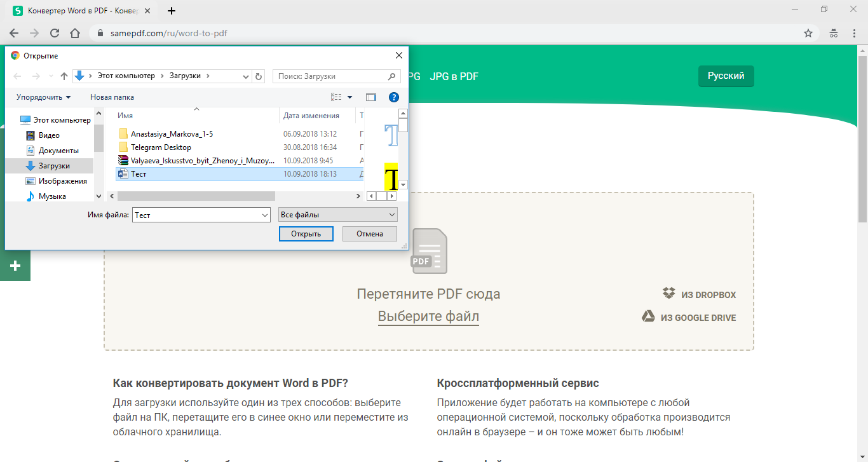The width and height of the screenshot is (868, 462).
Task: Toggle the preview pane icon
Action: pos(371,97)
